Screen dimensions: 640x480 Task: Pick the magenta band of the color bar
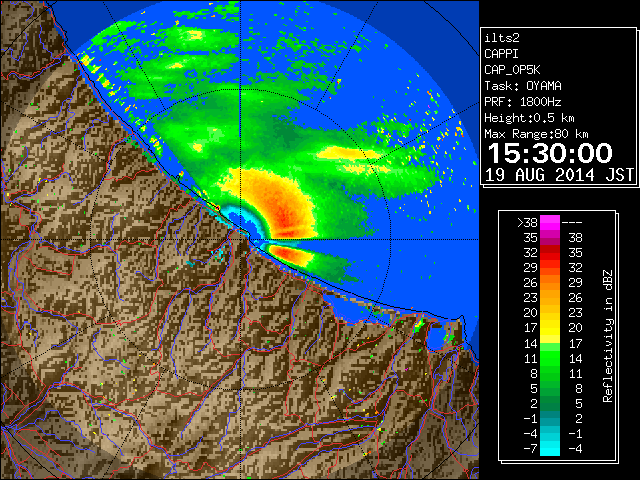click(x=550, y=223)
